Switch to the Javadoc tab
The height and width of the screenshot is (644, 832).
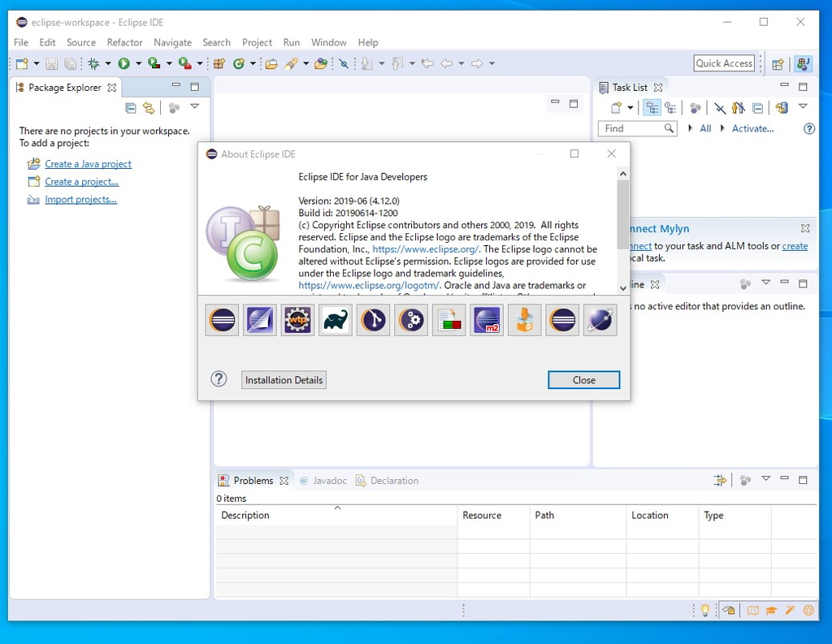329,480
